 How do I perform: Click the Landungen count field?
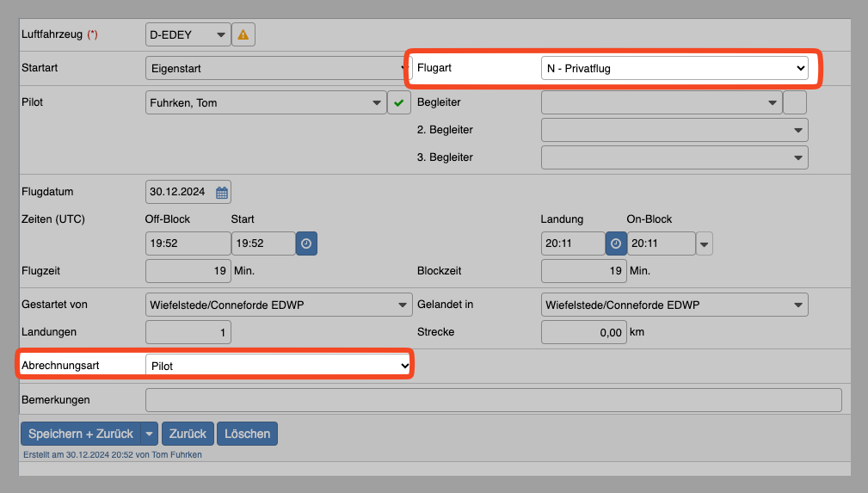tap(188, 332)
